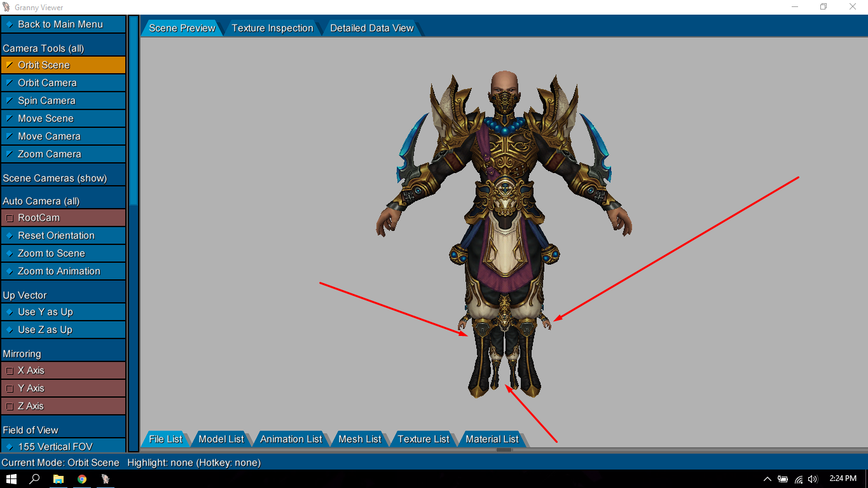Enable Y Axis mirroring
The width and height of the screenshot is (868, 488).
tap(63, 388)
